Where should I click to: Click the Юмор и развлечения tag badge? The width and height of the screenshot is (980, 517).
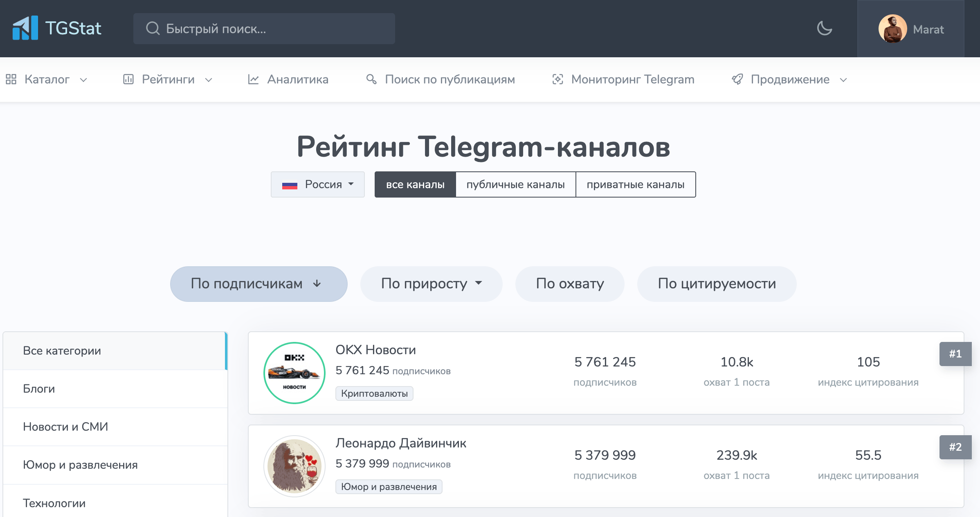[389, 487]
